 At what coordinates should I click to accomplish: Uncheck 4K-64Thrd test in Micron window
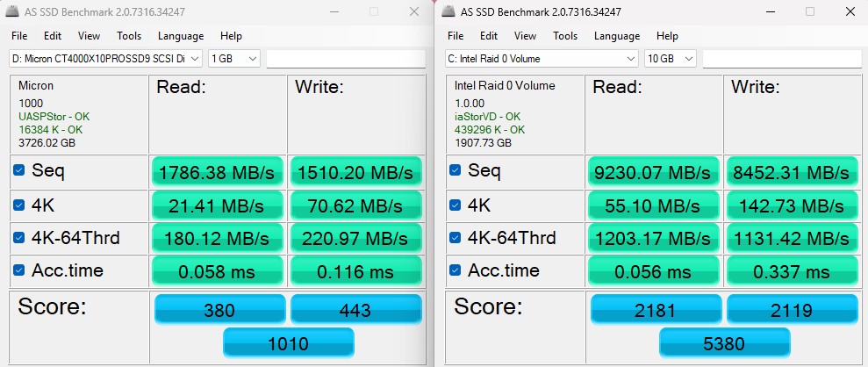(18, 238)
